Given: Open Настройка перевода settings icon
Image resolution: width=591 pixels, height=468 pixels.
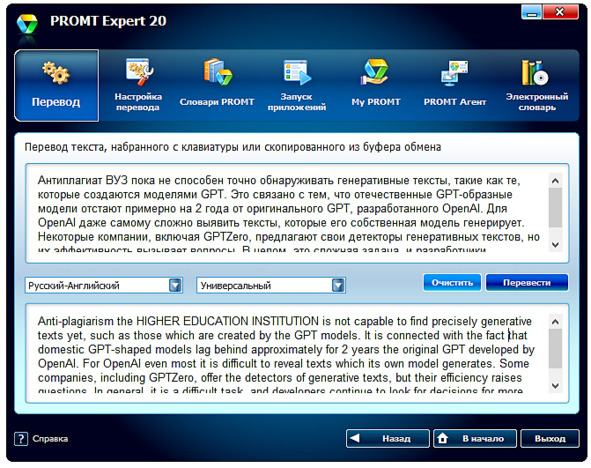Looking at the screenshot, I should point(139,72).
